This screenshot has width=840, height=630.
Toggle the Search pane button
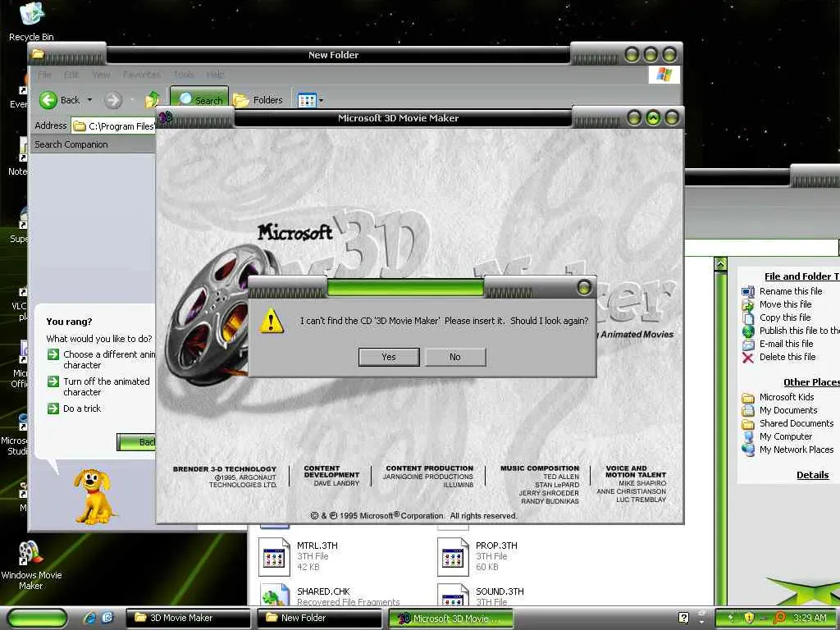click(200, 98)
